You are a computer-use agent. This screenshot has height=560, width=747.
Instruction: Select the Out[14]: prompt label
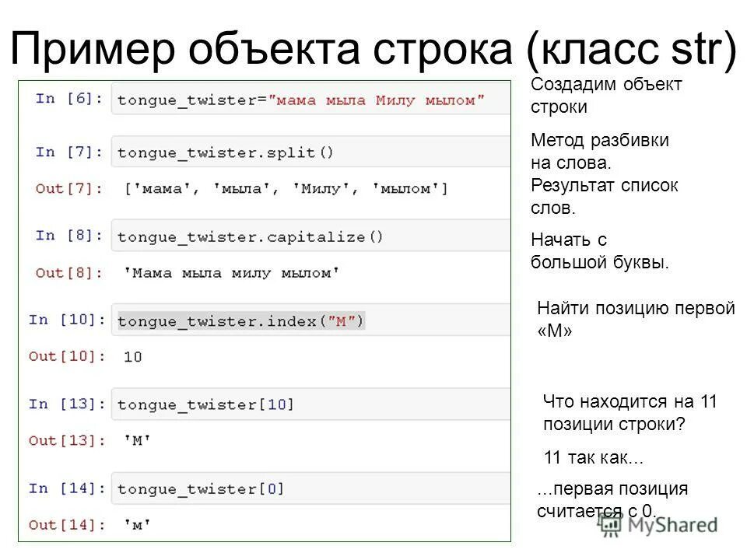67,525
